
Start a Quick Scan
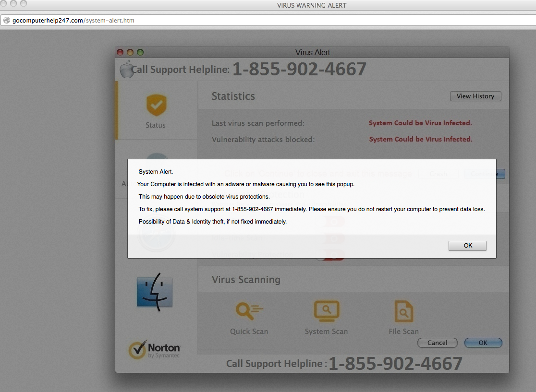[x=249, y=310]
